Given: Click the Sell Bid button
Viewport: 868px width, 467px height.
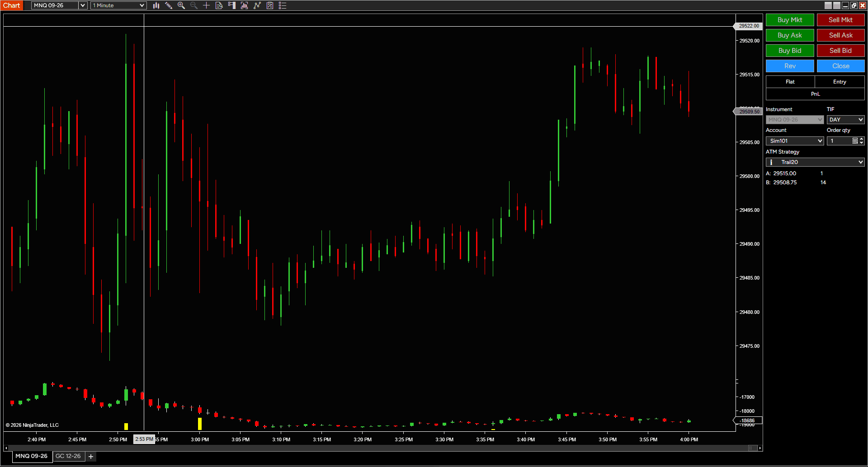Looking at the screenshot, I should [840, 51].
